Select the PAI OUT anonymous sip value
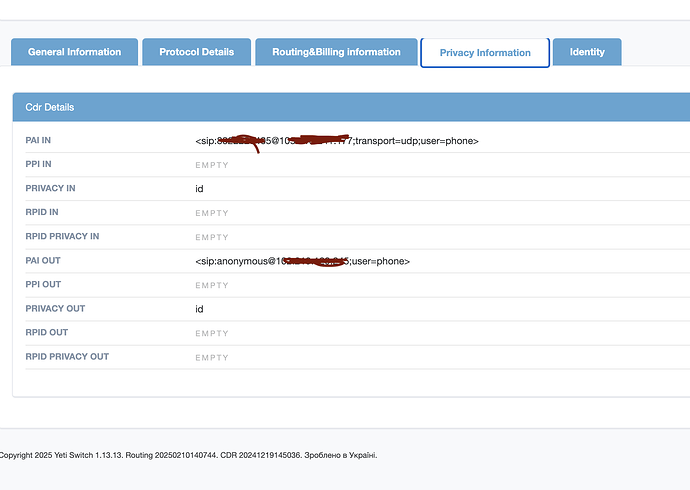Screen dimensions: 690x490 coord(302,261)
